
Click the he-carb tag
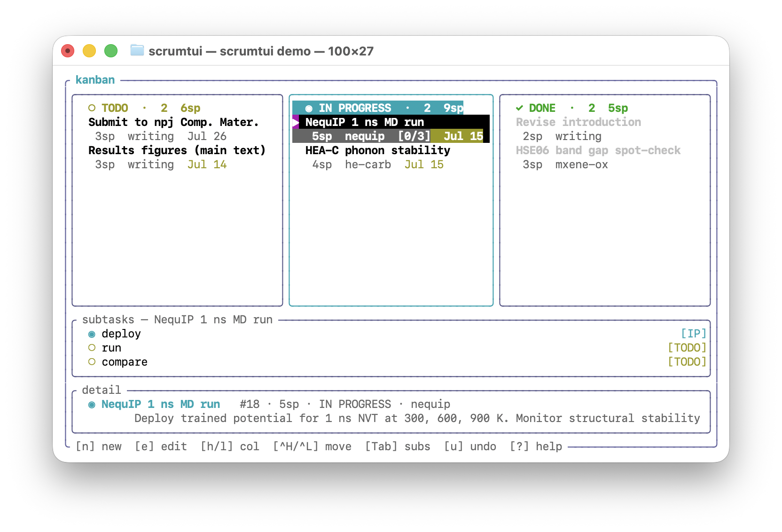pyautogui.click(x=368, y=164)
